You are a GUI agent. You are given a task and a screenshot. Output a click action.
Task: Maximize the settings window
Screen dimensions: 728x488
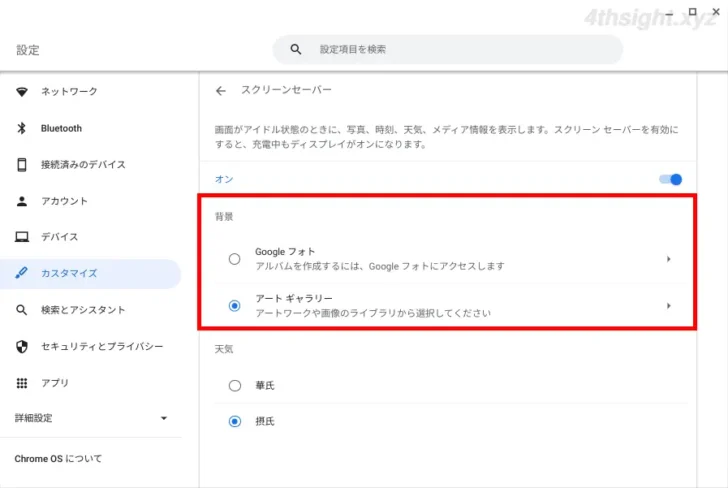click(x=692, y=12)
